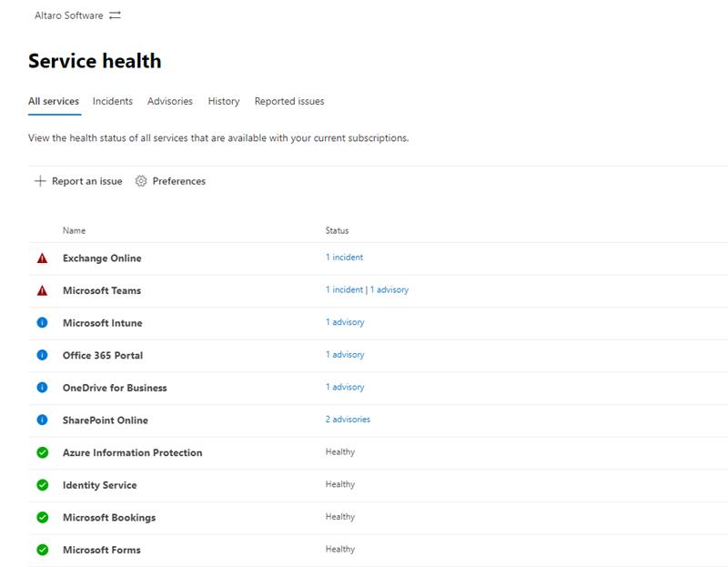Open the Exchange Online 1 incident link
728x567 pixels.
click(345, 258)
